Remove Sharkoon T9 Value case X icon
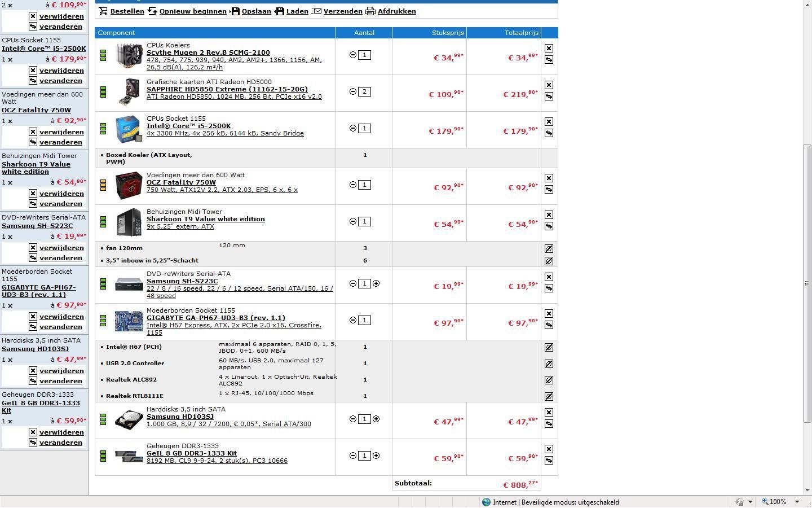This screenshot has width=812, height=508. (549, 215)
